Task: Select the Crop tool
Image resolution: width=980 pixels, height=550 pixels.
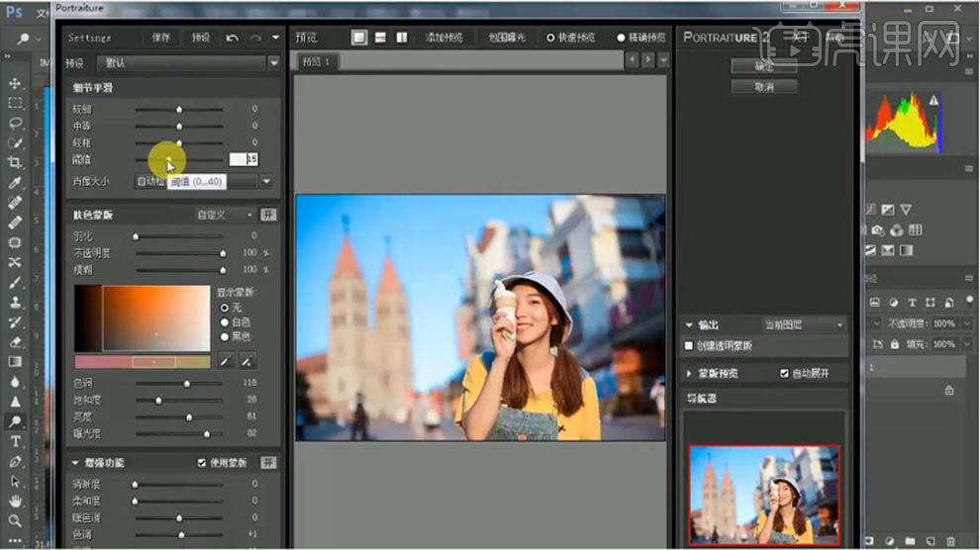Action: pos(16,162)
